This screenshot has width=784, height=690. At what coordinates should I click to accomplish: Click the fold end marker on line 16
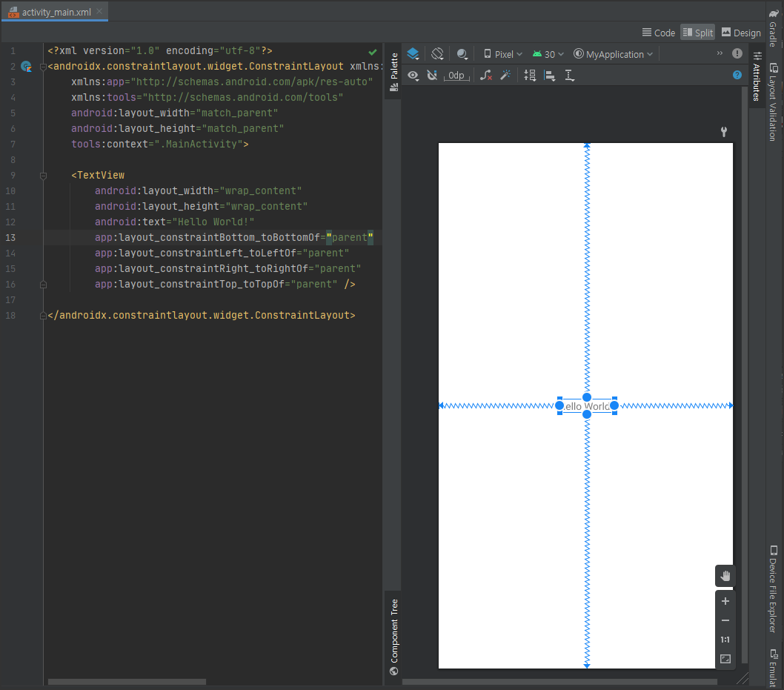[44, 285]
